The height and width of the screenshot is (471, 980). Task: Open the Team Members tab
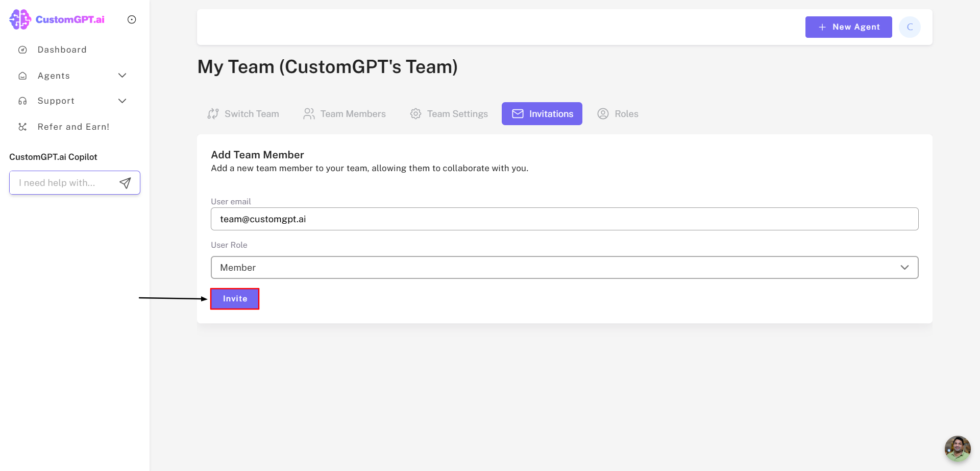click(x=345, y=114)
